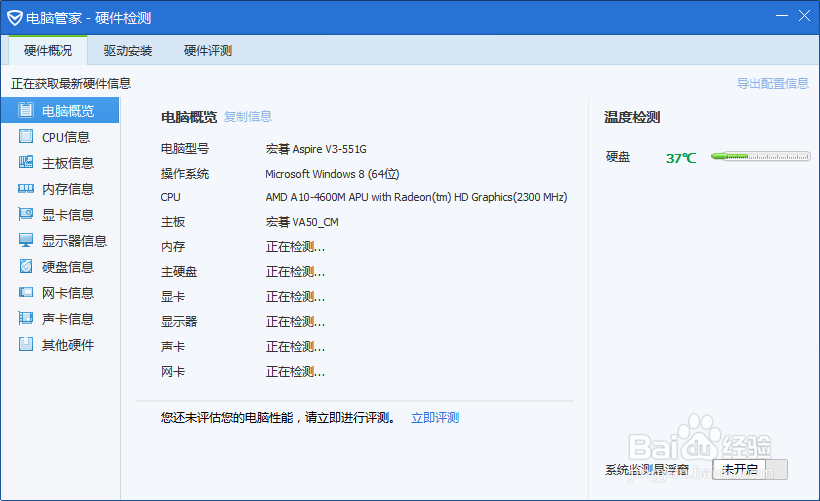Screen dimensions: 820x501
Task: Click 正在检测... in the 内存 row
Action: click(x=295, y=247)
